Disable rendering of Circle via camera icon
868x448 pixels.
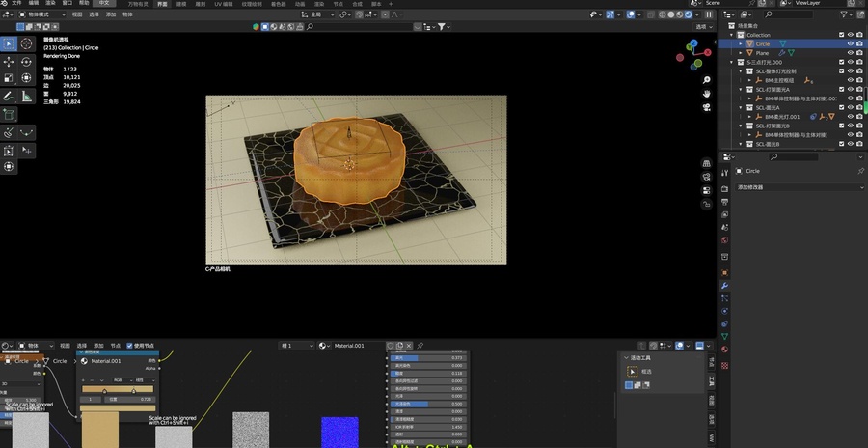pos(859,43)
